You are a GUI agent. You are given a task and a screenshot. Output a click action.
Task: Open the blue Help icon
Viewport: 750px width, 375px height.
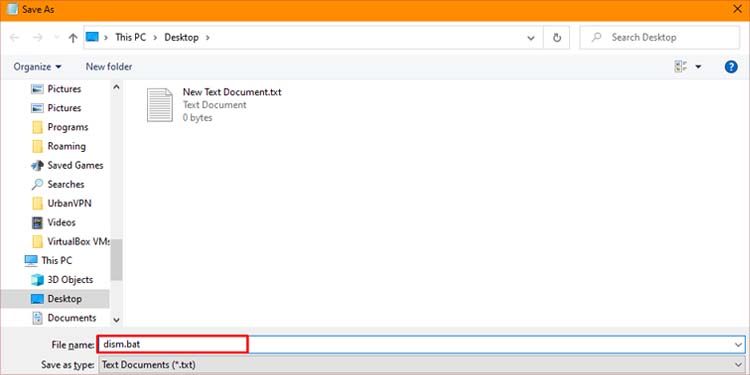731,66
